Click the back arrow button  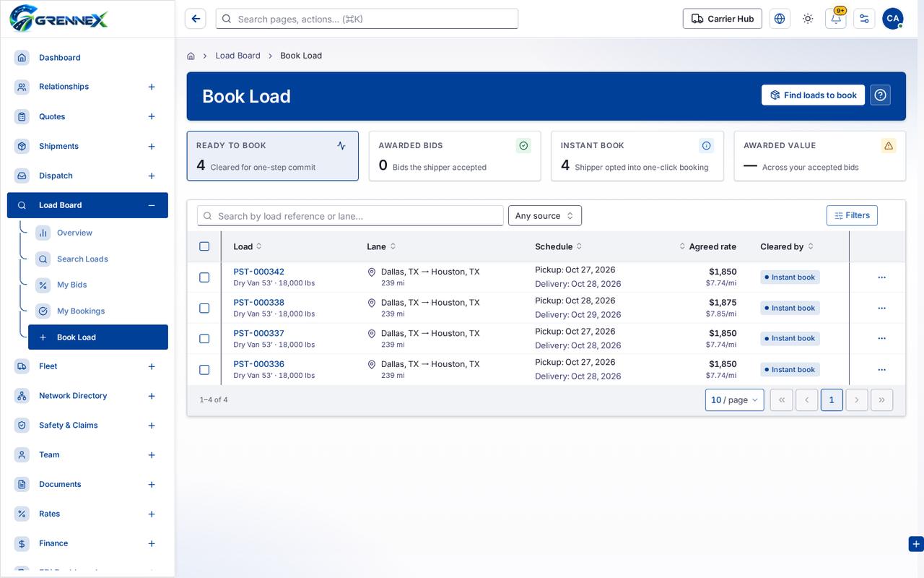pyautogui.click(x=196, y=19)
